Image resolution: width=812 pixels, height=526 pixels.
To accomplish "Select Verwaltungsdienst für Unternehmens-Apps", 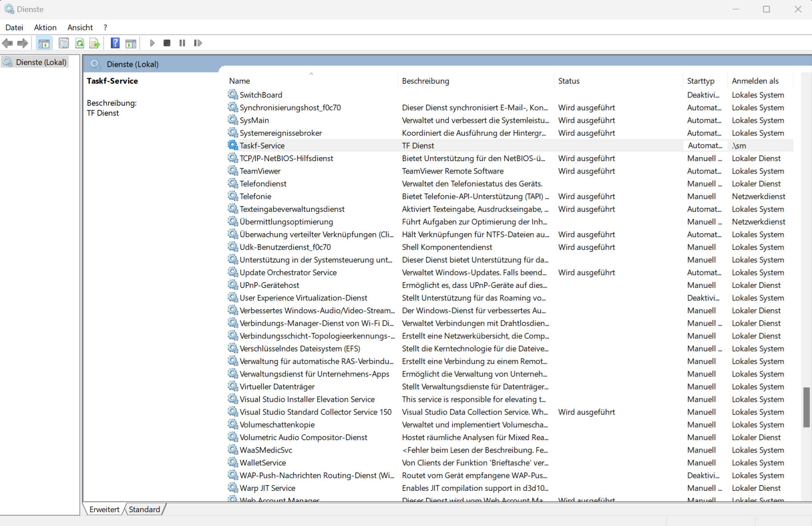I will coord(314,374).
